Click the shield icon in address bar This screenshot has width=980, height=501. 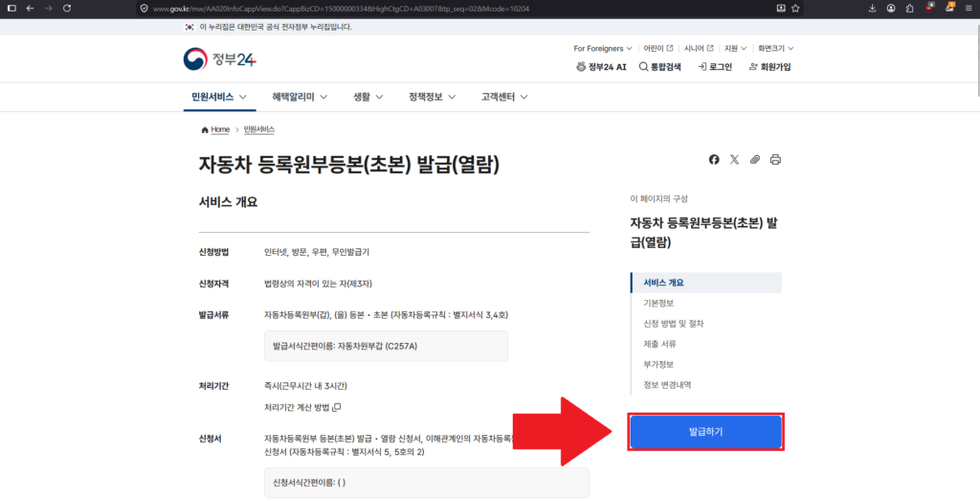click(x=145, y=9)
